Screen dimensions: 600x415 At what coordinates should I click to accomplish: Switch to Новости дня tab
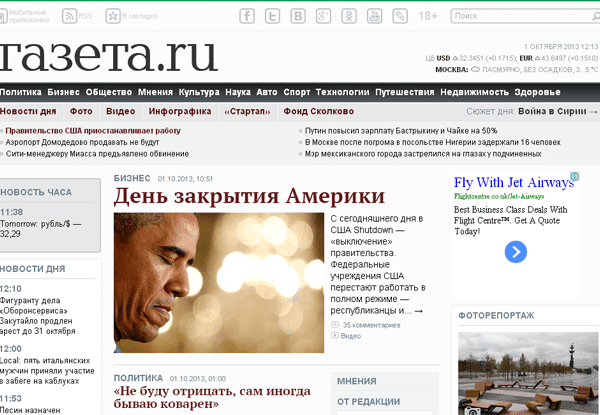tap(28, 111)
